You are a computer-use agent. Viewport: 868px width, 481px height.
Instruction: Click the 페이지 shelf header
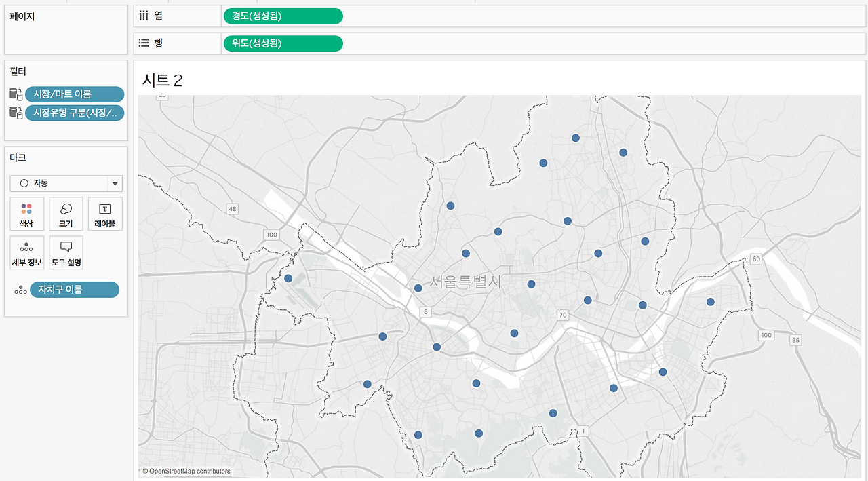22,16
